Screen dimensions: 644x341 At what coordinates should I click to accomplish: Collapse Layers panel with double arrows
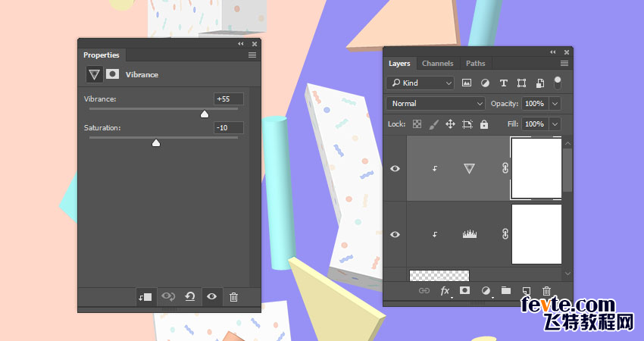pos(553,52)
